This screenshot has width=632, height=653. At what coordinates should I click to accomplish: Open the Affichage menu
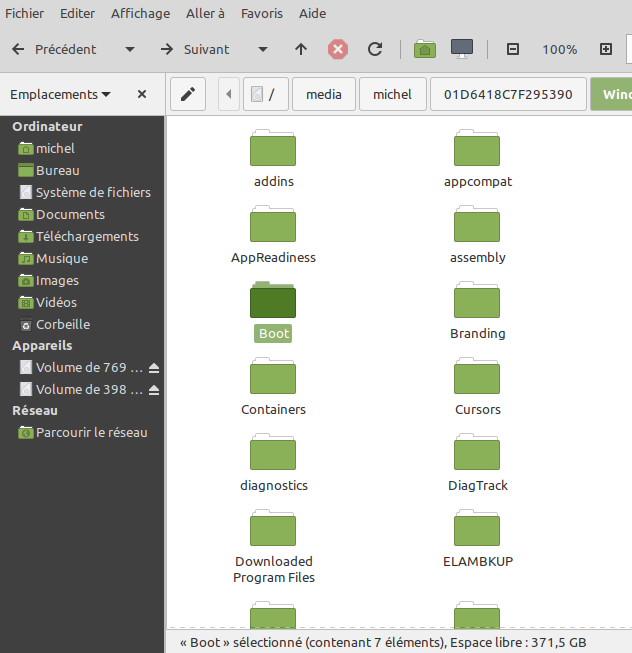140,13
